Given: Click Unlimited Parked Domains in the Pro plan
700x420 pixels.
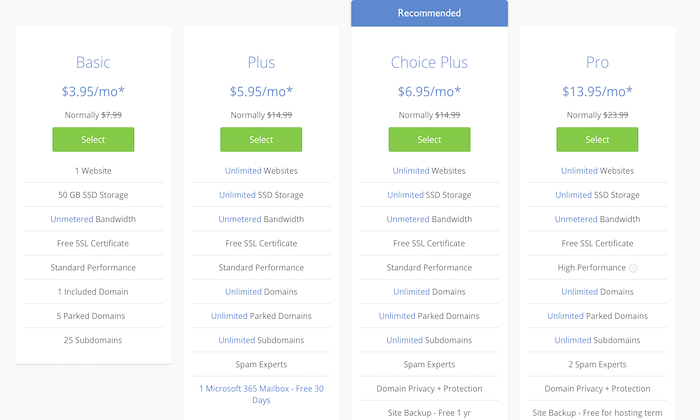Looking at the screenshot, I should pos(597,316).
